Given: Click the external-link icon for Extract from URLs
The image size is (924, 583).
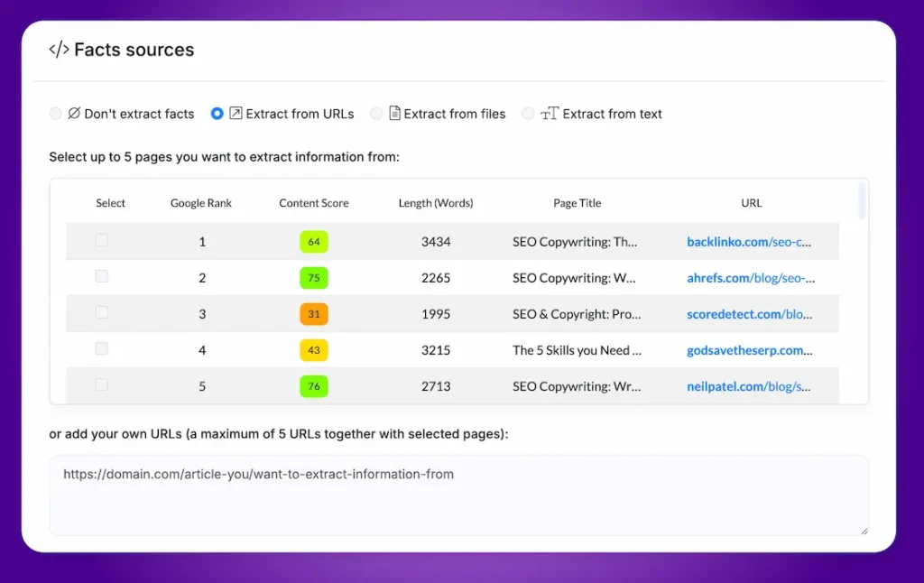Looking at the screenshot, I should pyautogui.click(x=236, y=114).
